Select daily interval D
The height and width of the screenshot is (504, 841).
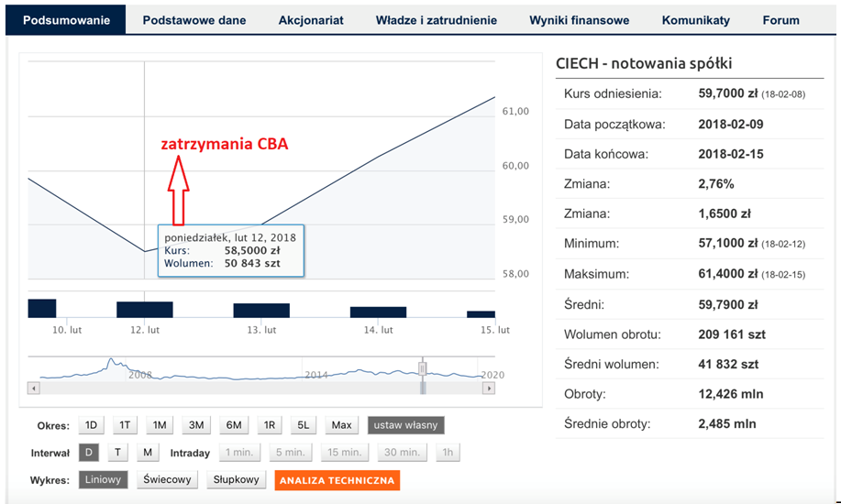point(89,453)
